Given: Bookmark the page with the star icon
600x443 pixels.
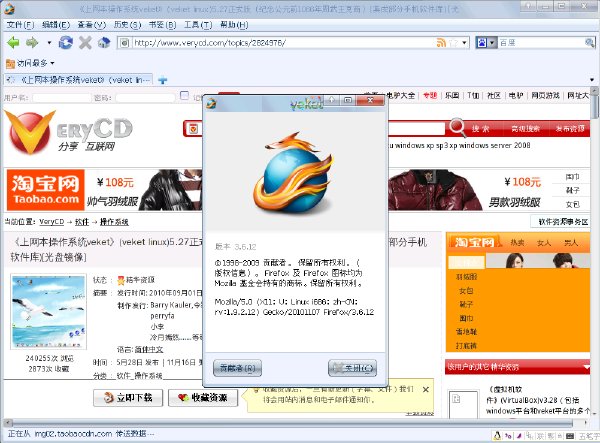Looking at the screenshot, I should [454, 43].
